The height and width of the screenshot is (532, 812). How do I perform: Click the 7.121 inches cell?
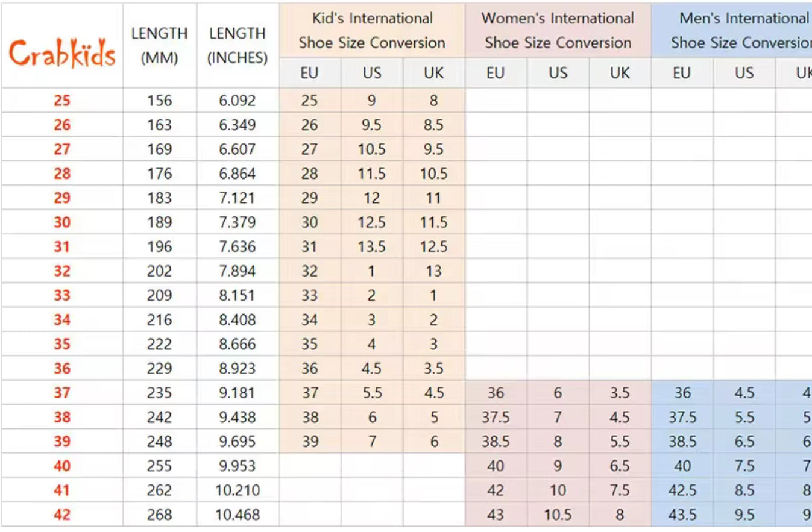tap(238, 198)
